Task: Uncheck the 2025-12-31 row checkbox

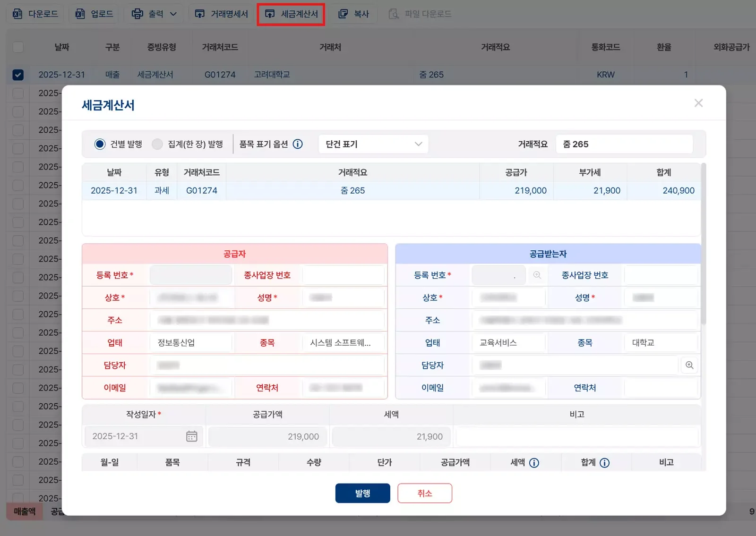Action: (x=17, y=74)
